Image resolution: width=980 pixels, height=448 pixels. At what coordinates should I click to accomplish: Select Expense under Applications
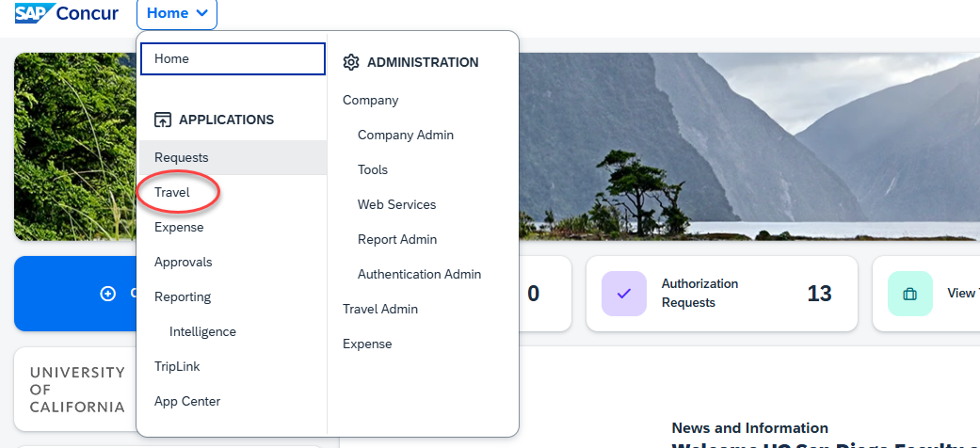[179, 227]
